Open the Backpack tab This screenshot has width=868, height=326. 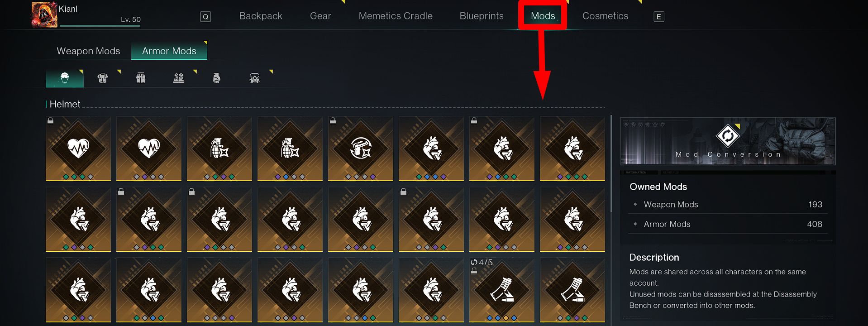[x=261, y=16]
